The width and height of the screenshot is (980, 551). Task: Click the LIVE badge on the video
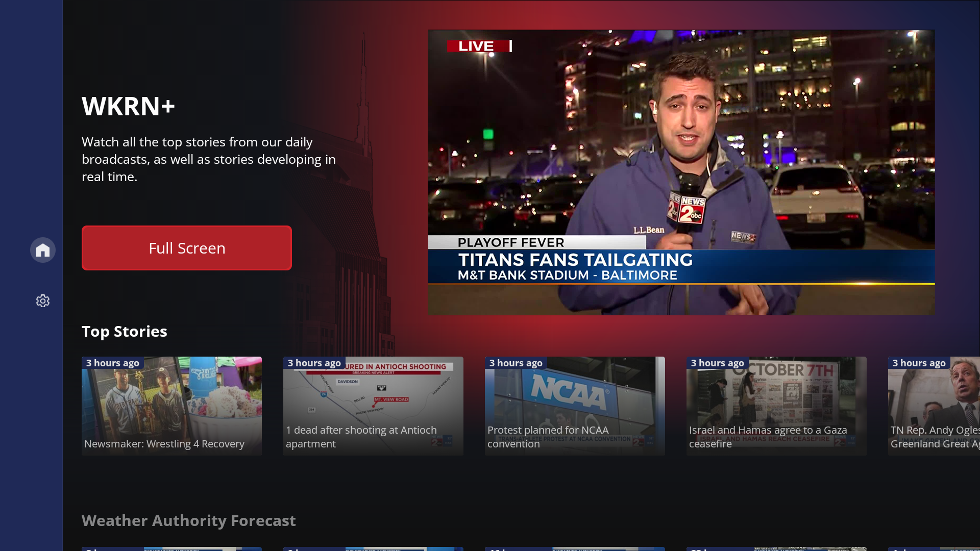479,46
